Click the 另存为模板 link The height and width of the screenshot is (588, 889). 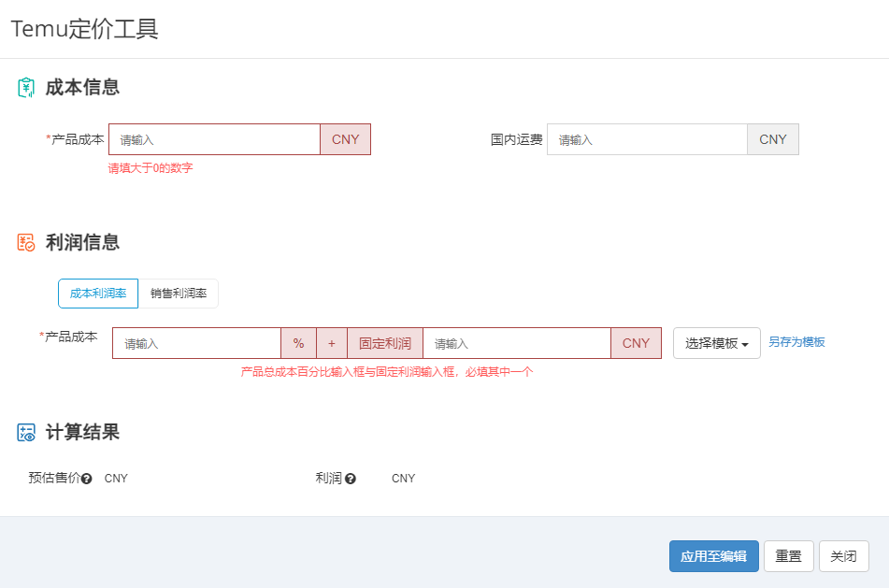pos(796,342)
